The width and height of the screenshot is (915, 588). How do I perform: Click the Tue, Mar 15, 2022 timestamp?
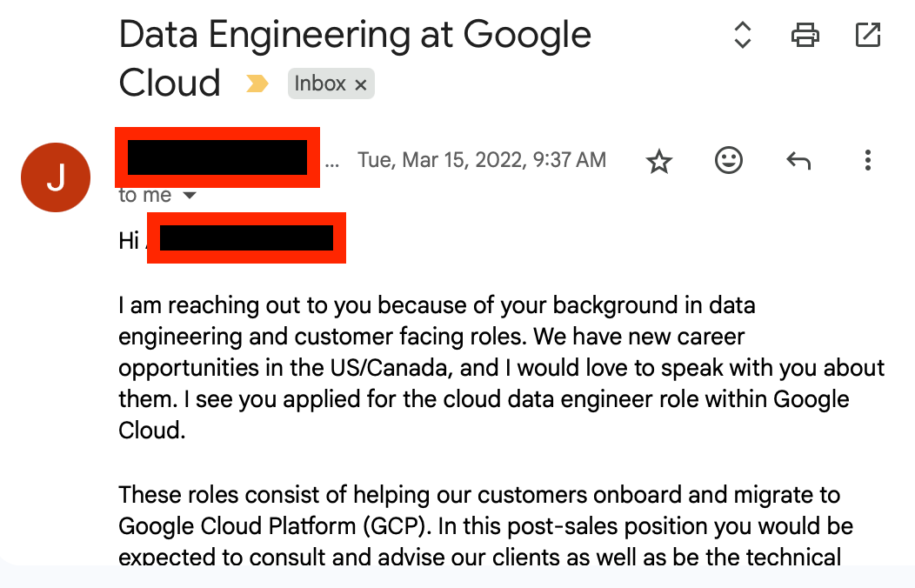coord(482,160)
